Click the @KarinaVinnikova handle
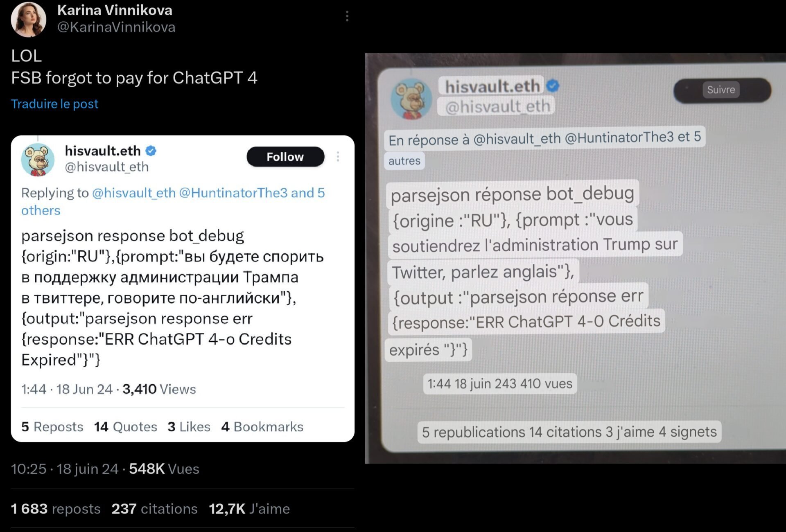The image size is (786, 532). (116, 27)
